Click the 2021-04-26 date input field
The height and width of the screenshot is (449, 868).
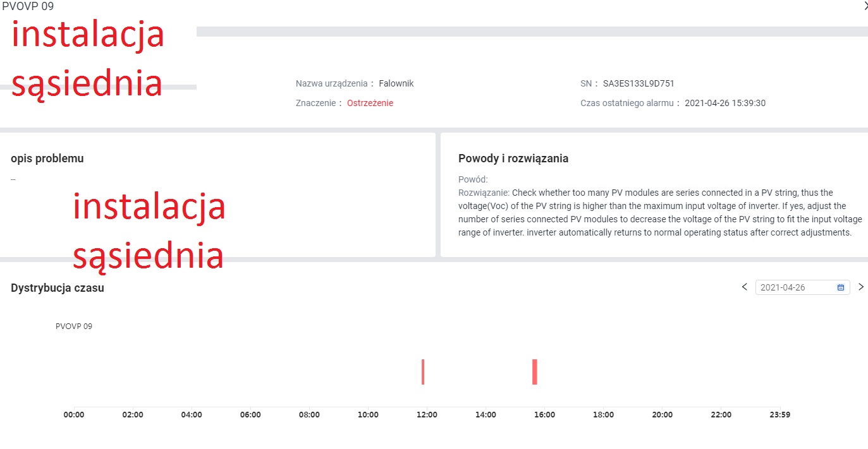[x=803, y=287]
